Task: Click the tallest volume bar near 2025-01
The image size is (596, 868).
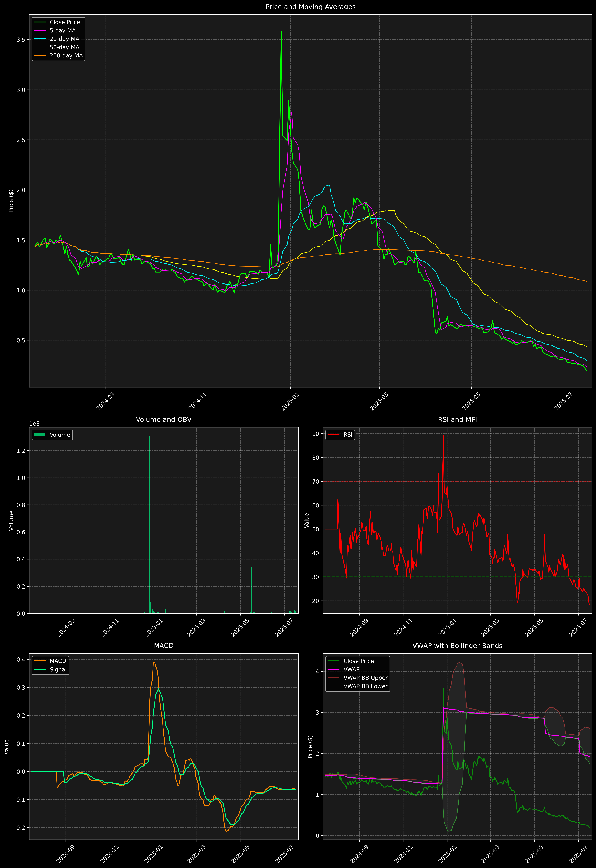Action: pos(150,525)
